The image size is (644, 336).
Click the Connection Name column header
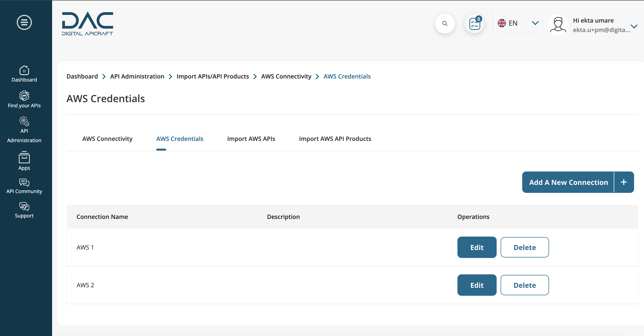[x=102, y=216]
